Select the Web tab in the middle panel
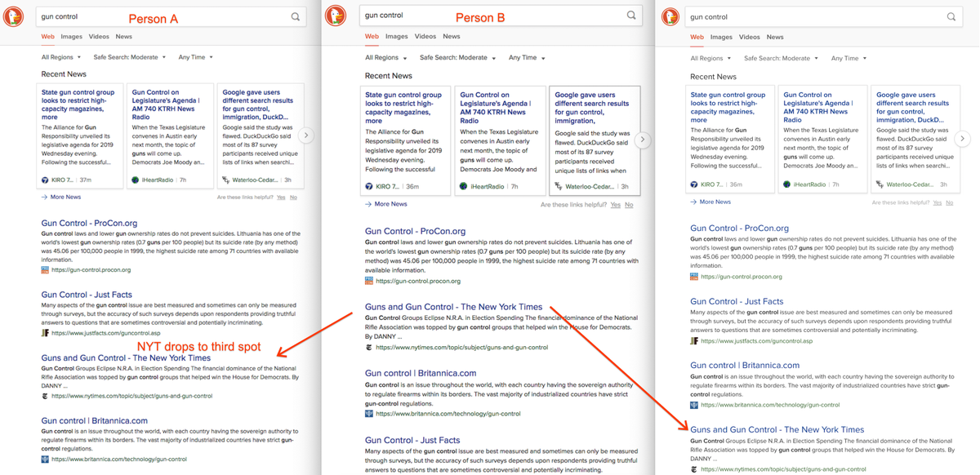Viewport: 980px width, 475px height. (x=372, y=37)
